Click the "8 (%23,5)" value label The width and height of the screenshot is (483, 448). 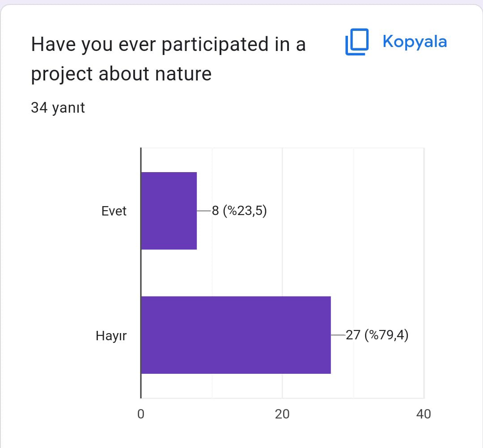click(x=239, y=211)
